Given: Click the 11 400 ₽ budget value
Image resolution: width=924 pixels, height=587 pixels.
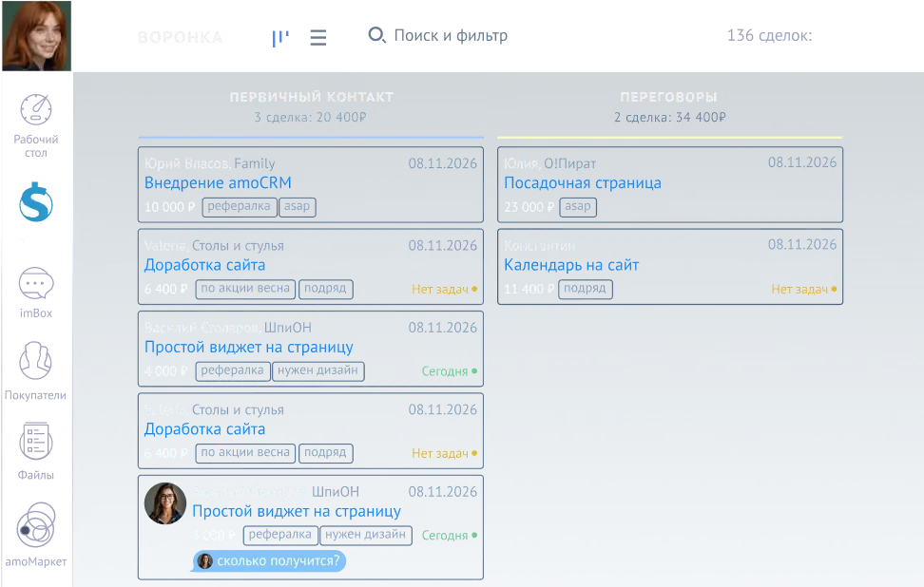Looking at the screenshot, I should click(529, 289).
